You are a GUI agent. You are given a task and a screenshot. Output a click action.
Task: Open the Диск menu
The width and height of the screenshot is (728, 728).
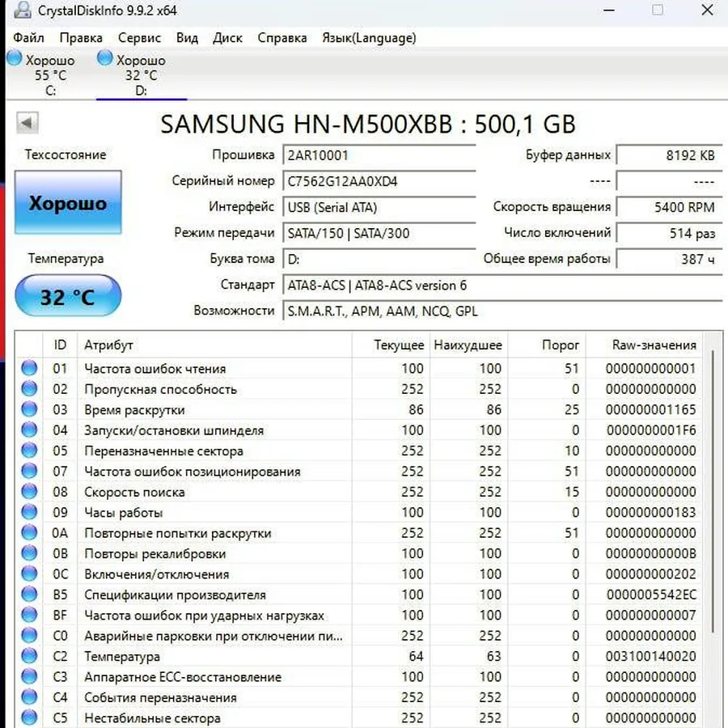coord(227,37)
